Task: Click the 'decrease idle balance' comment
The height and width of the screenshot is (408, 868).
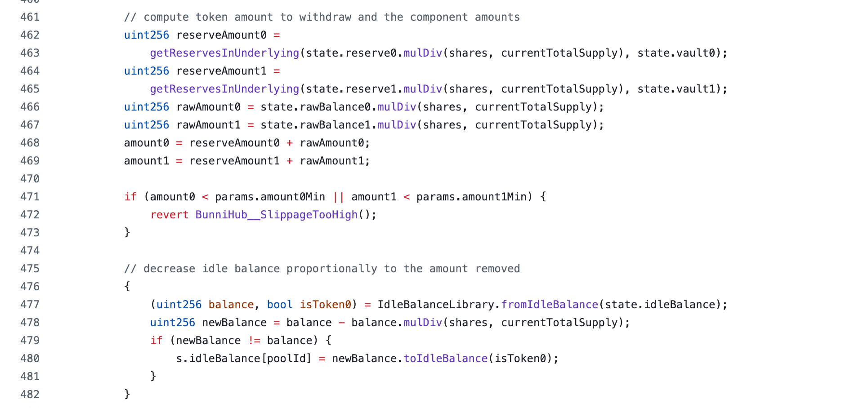Action: pyautogui.click(x=322, y=269)
